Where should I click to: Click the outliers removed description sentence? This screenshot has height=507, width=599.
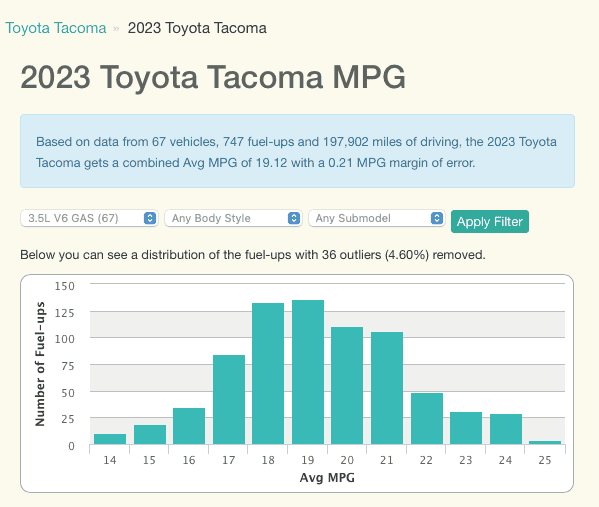pyautogui.click(x=253, y=255)
